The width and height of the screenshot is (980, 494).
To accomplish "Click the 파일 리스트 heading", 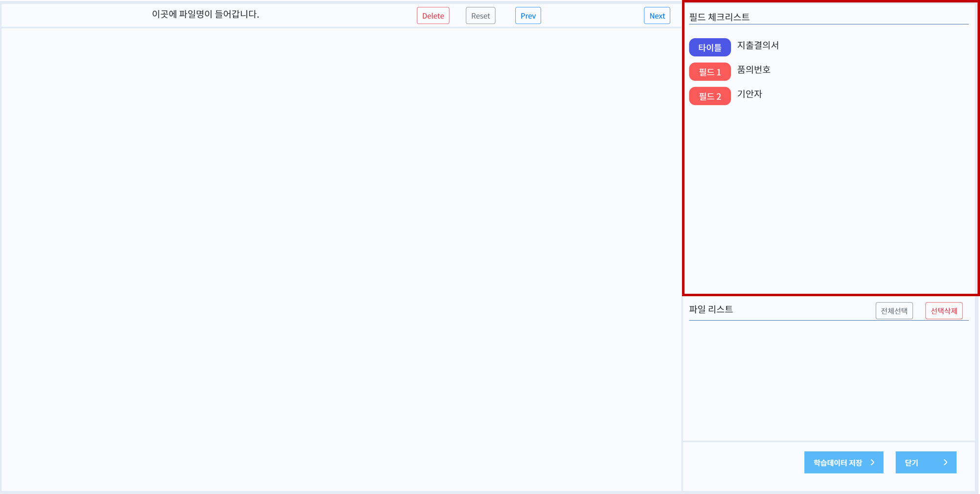I will pos(711,309).
